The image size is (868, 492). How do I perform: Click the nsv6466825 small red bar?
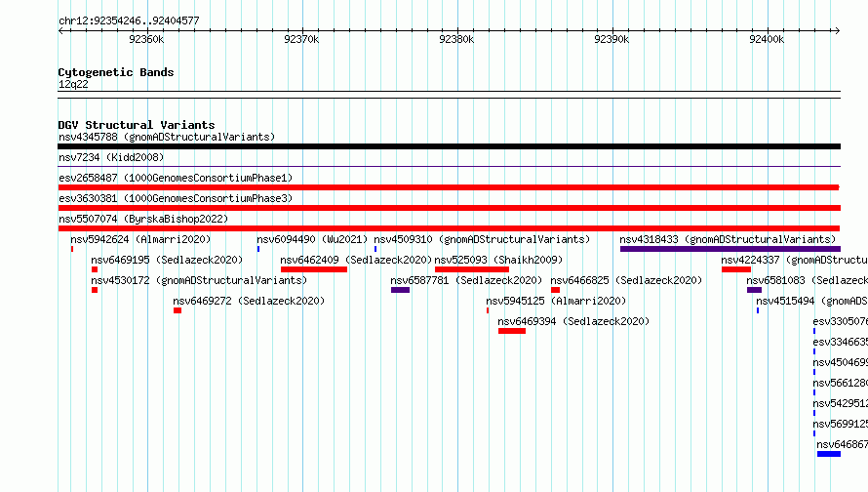coord(555,290)
